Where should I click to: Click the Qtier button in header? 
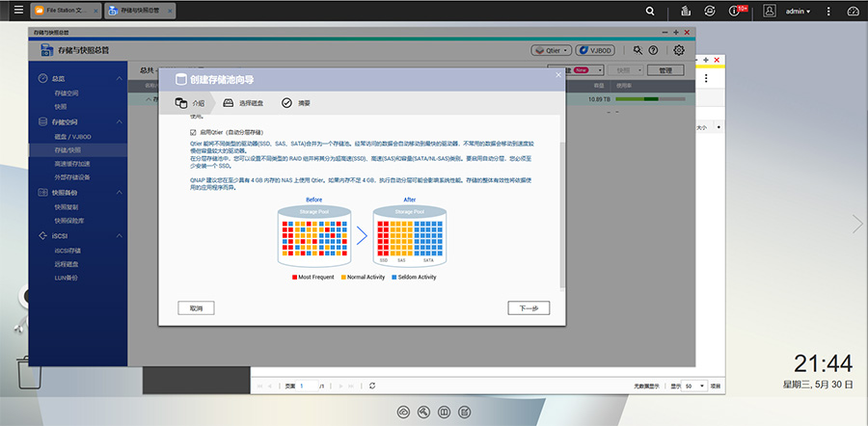pyautogui.click(x=553, y=50)
